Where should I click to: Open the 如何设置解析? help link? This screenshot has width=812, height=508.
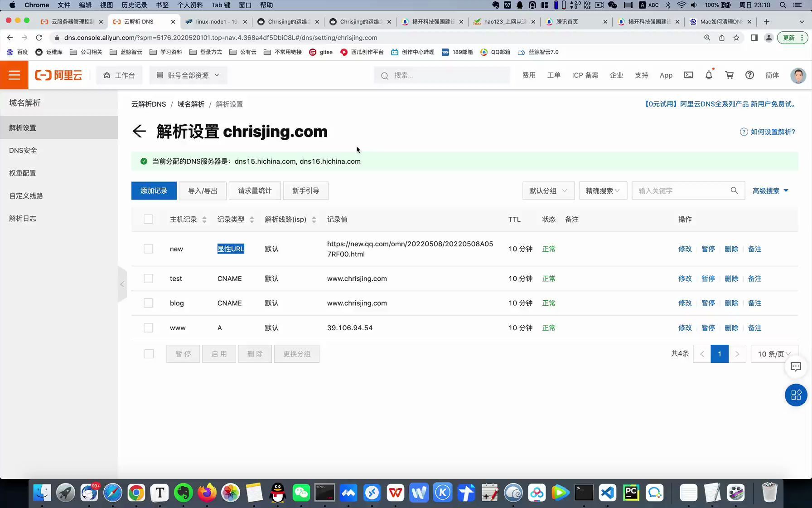[767, 132]
